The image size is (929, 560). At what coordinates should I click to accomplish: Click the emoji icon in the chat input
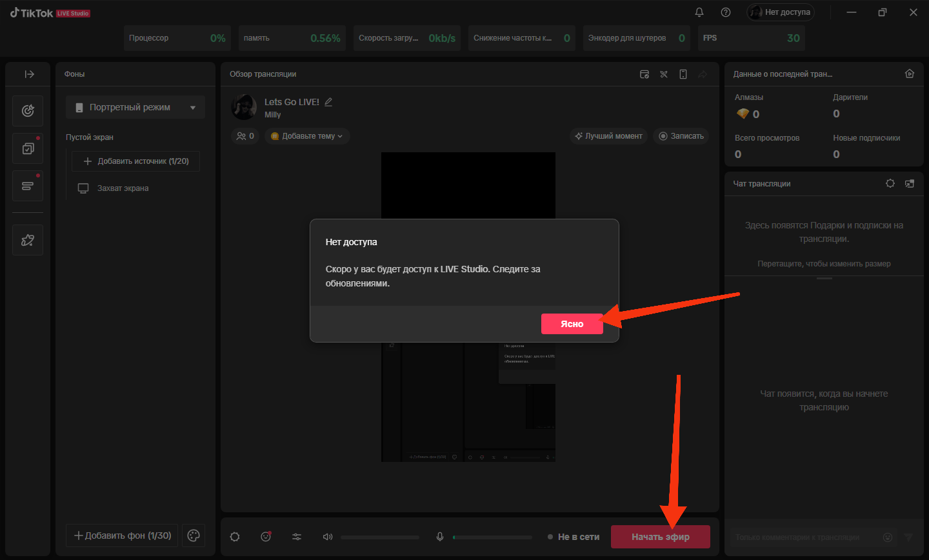click(888, 537)
